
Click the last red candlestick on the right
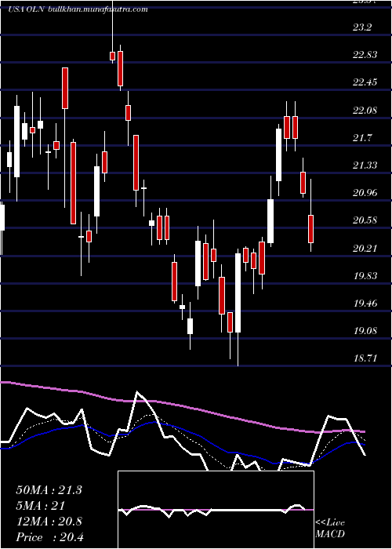click(x=310, y=229)
